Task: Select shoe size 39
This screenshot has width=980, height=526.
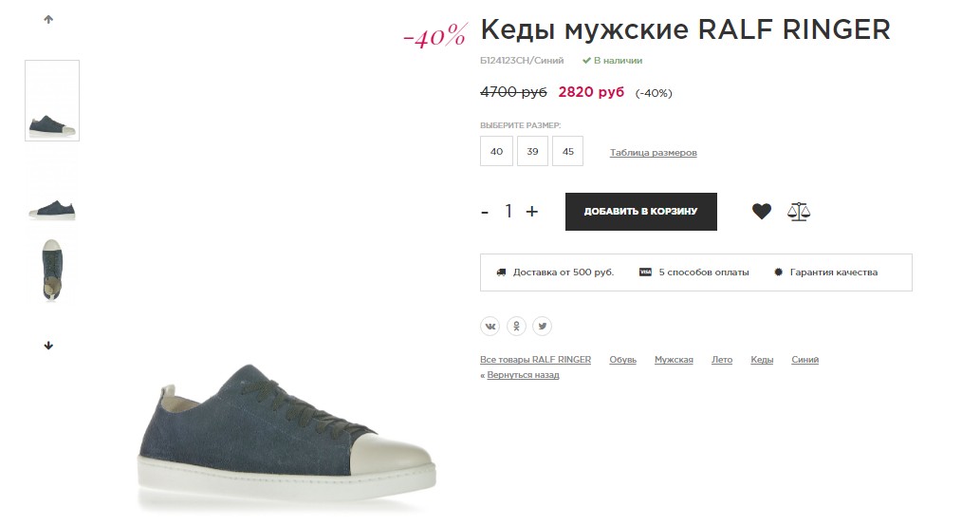Action: [532, 151]
